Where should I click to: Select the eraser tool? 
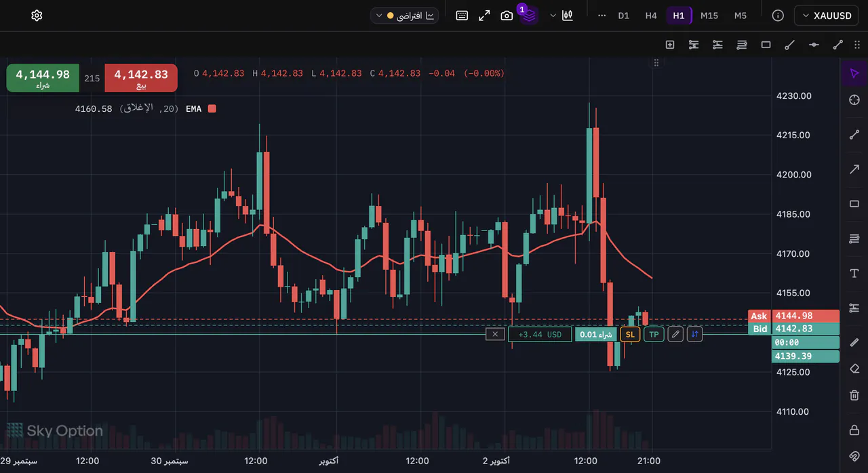(854, 369)
